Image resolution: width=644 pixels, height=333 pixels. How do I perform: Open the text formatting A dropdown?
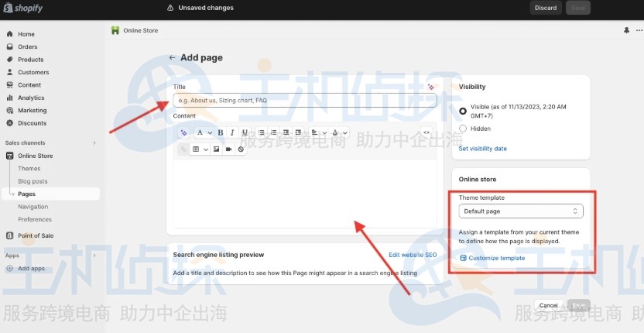pyautogui.click(x=204, y=132)
